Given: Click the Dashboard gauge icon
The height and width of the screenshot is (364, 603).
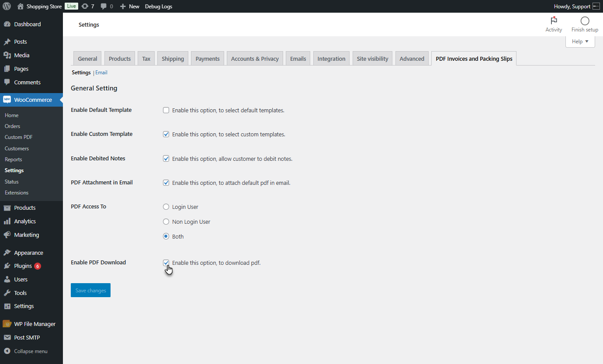Looking at the screenshot, I should tap(7, 24).
